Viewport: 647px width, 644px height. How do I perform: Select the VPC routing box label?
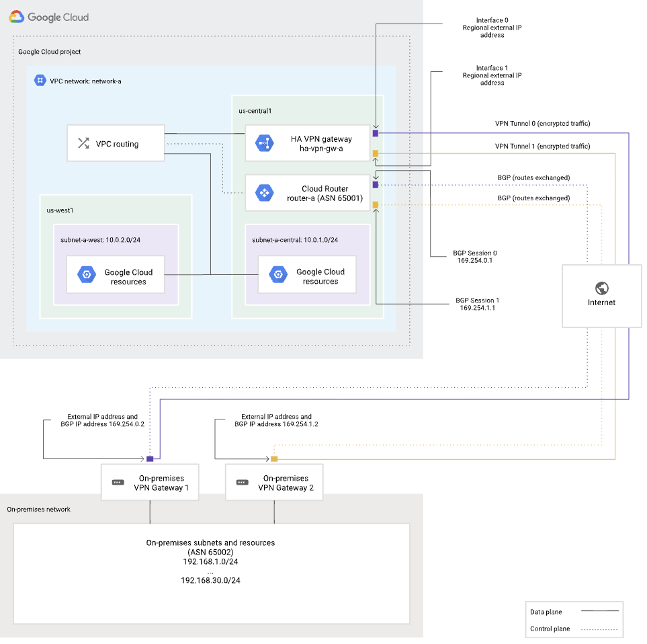coord(117,144)
